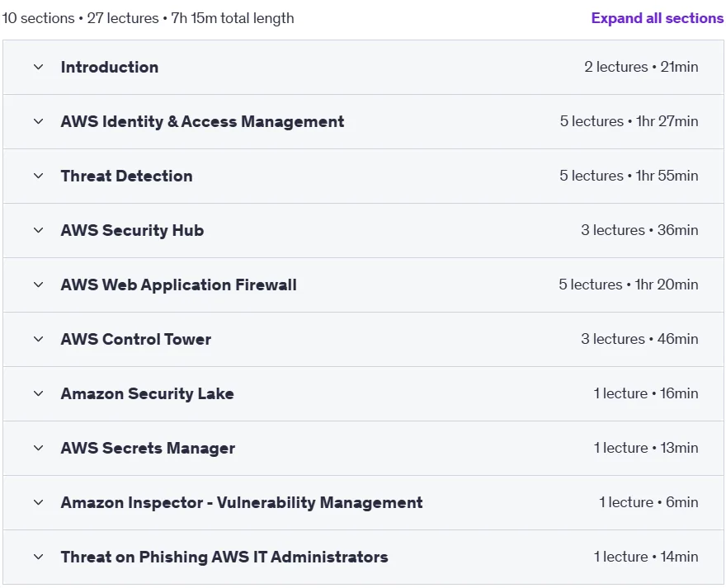Expand Threat on Phishing AWS chevron
The height and width of the screenshot is (588, 726).
[x=39, y=557]
